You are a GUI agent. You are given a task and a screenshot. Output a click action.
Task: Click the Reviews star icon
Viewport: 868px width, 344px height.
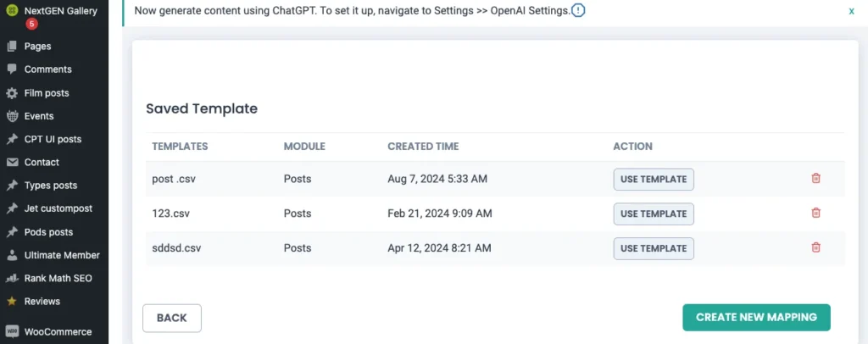[12, 301]
